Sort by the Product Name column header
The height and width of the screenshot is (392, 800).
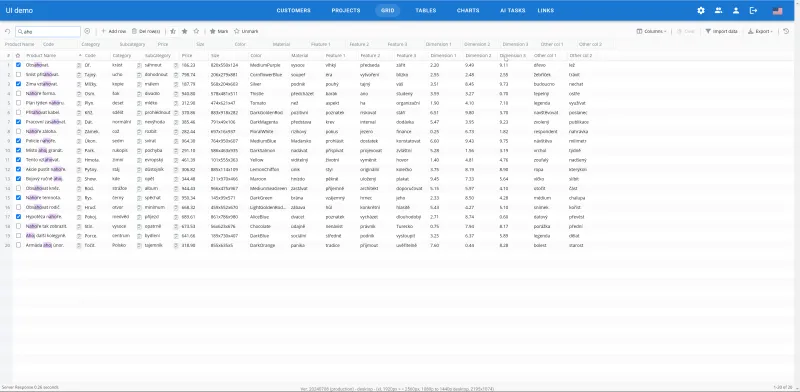pyautogui.click(x=41, y=55)
